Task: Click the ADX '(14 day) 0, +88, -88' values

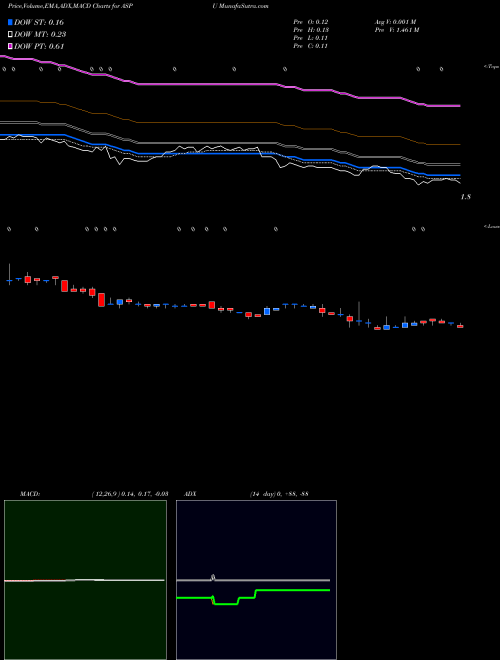Action: pos(279,494)
